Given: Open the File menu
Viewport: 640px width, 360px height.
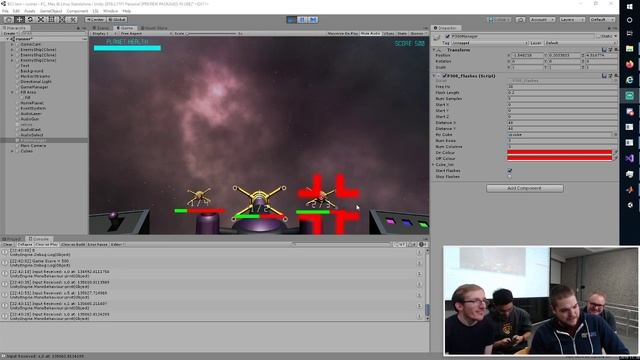Looking at the screenshot, I should point(5,11).
